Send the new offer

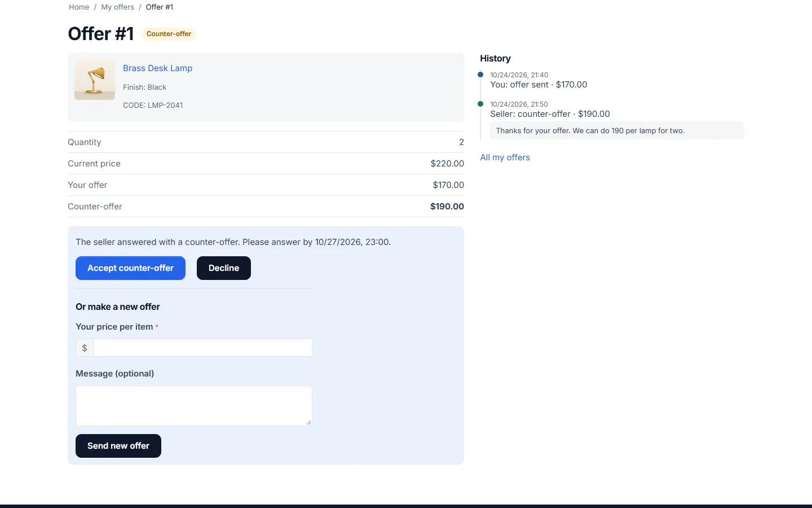tap(118, 446)
